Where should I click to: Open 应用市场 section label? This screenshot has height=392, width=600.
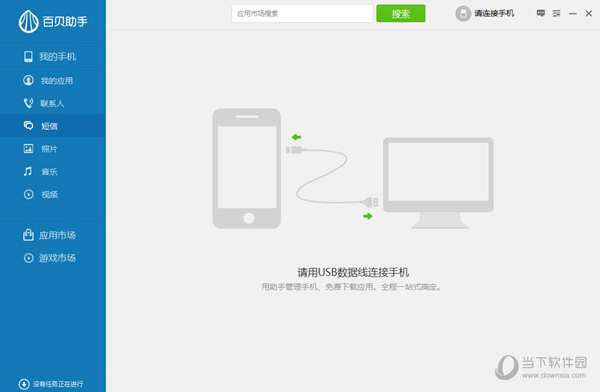(57, 235)
